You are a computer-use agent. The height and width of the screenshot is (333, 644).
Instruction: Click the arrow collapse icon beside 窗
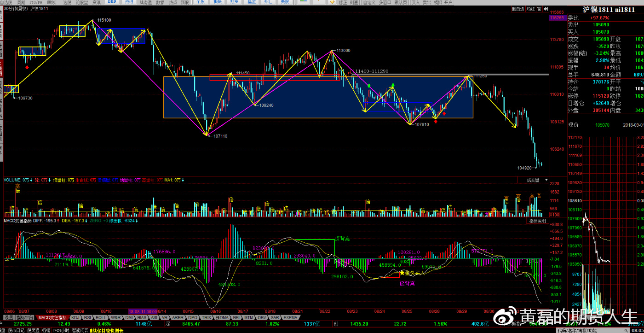click(x=546, y=9)
